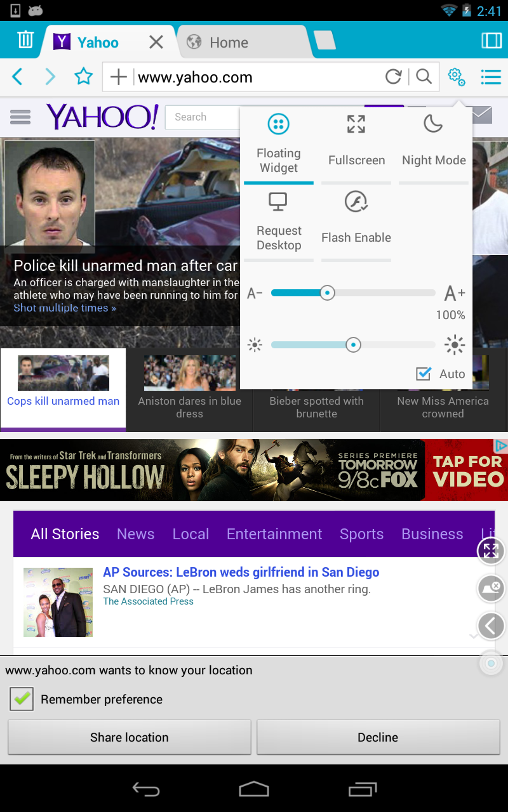Screen dimensions: 508x812
Task: Click the Decline button
Action: [378, 737]
